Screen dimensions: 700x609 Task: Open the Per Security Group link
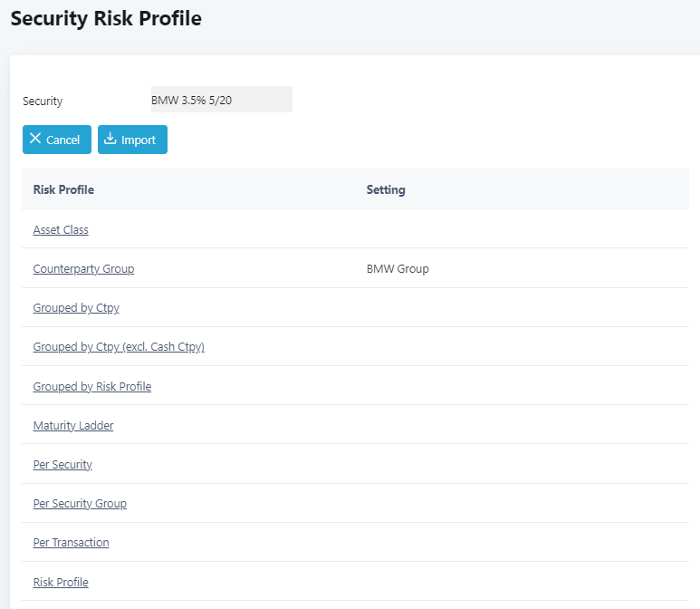point(80,504)
